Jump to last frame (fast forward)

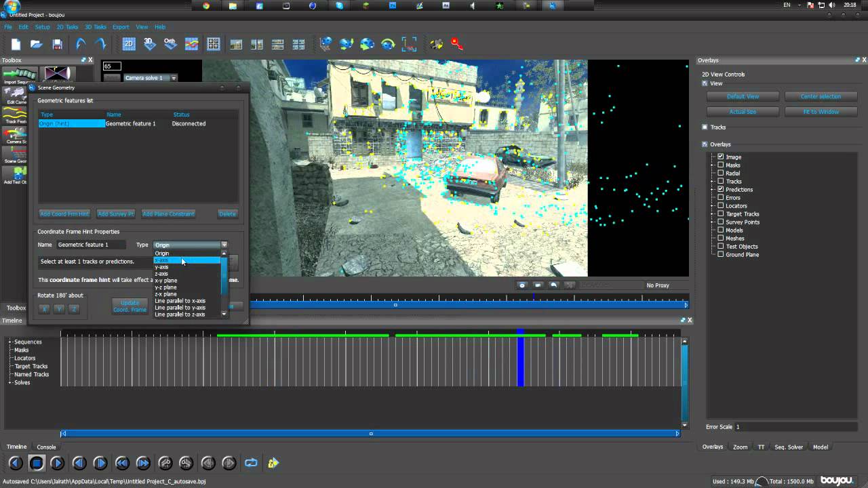(x=143, y=464)
